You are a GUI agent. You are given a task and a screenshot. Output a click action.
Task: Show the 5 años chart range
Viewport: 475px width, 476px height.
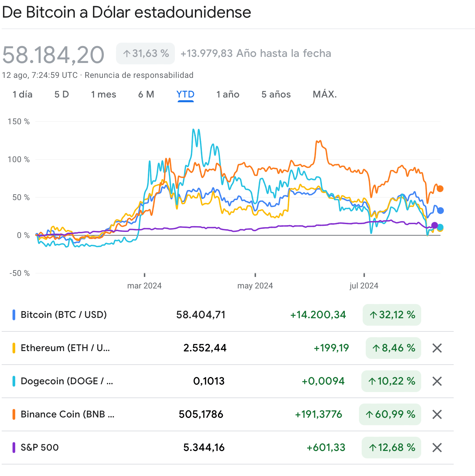[276, 94]
